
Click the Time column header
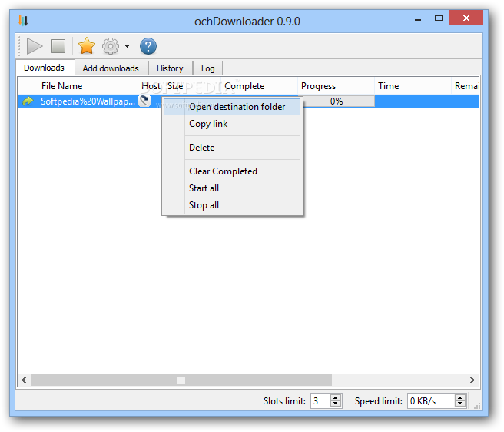tap(413, 86)
